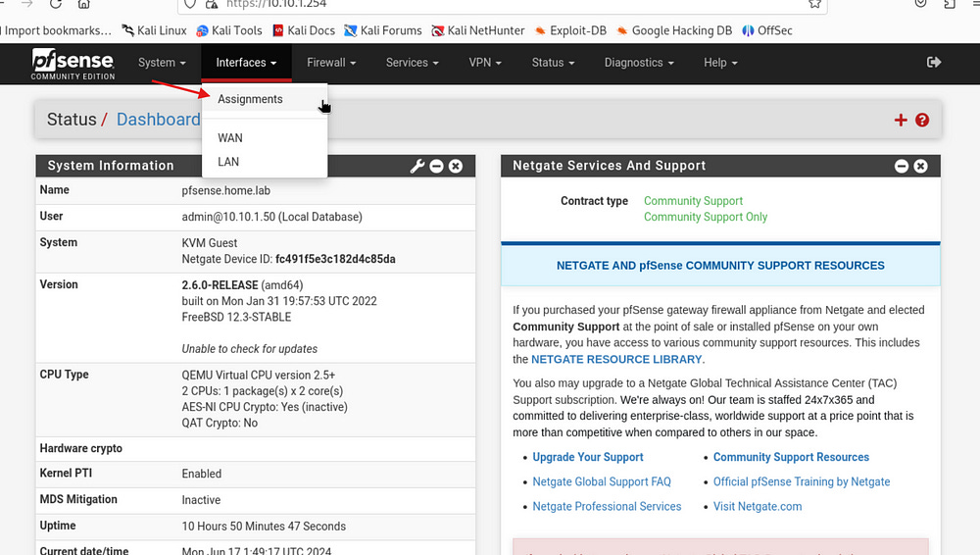Viewport: 980px width, 555px height.
Task: Open the Kali Linux bookmark
Action: point(154,30)
